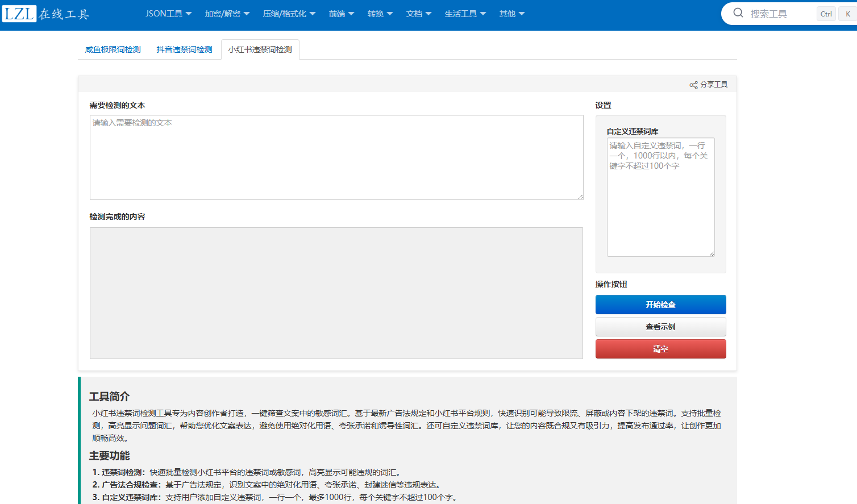857x504 pixels.
Task: Expand the 文档 menu
Action: (x=419, y=14)
